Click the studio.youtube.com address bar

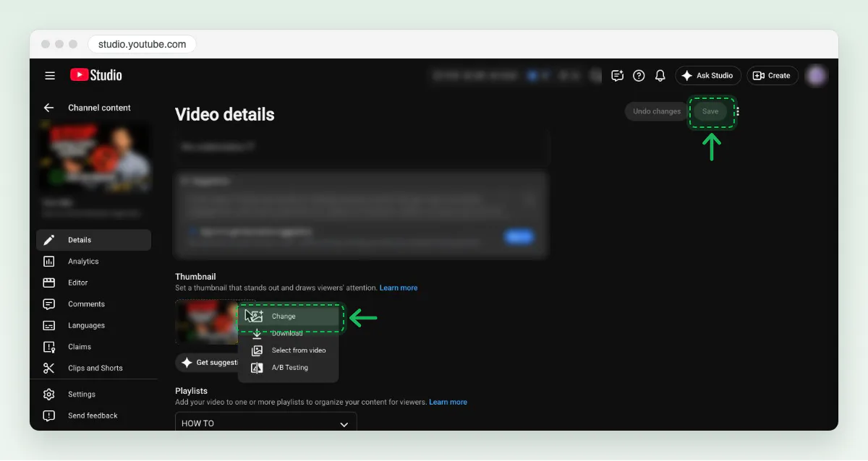[x=142, y=44]
